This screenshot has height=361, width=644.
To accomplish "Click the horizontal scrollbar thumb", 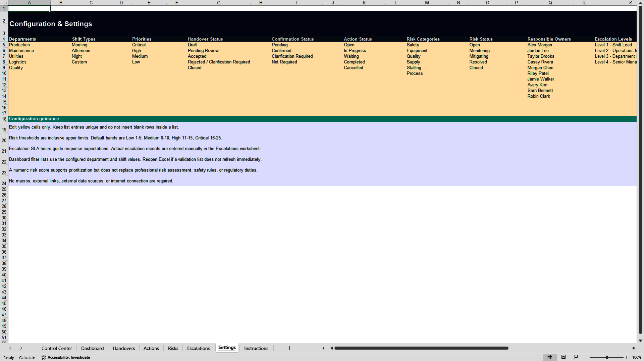I will click(421, 348).
